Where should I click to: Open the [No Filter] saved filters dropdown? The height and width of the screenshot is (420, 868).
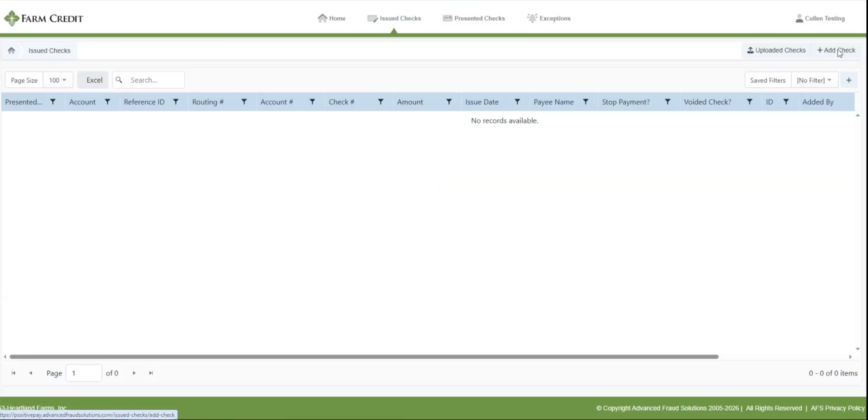(814, 80)
